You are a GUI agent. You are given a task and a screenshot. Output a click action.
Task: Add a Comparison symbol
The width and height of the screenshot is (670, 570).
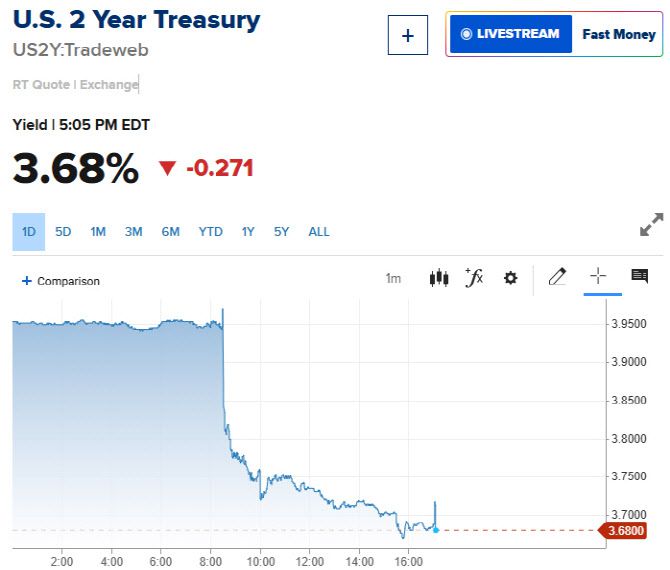pos(61,281)
